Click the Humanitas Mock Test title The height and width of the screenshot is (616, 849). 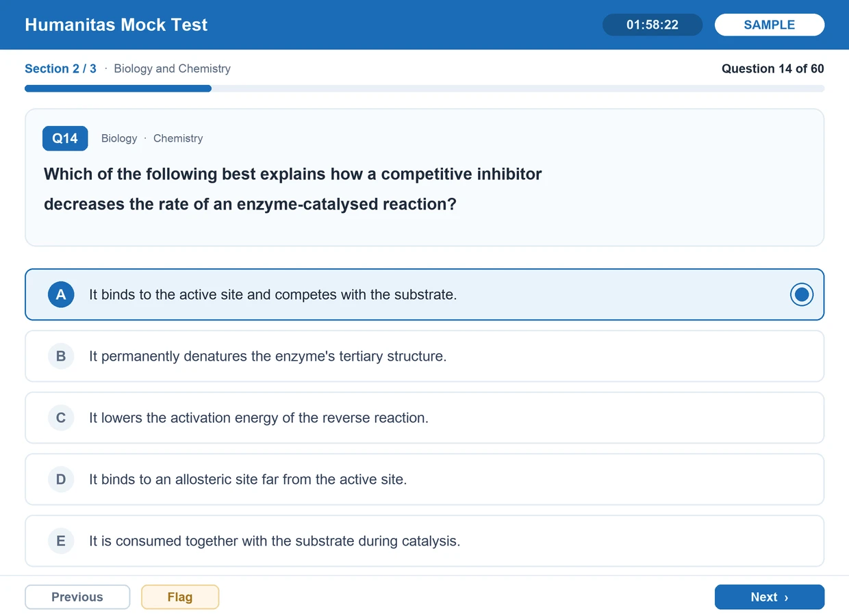pyautogui.click(x=116, y=25)
